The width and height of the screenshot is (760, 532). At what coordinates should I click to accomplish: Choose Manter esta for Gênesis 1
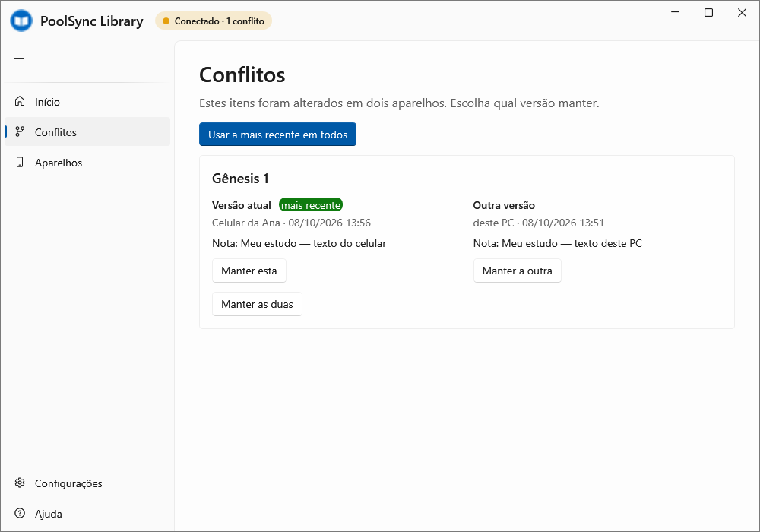pos(249,271)
